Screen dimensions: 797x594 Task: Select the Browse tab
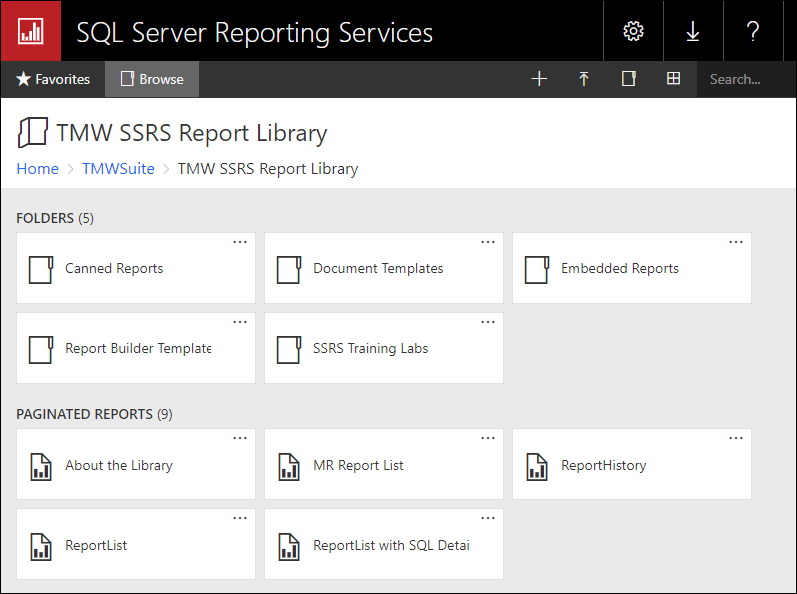[x=152, y=79]
